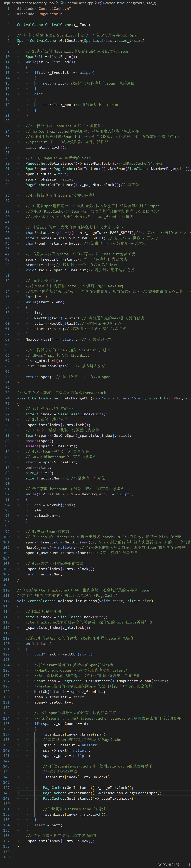Open the C++ file icon in breadcrumbs
Screen dimensions: 191x868
(x=62, y=3)
